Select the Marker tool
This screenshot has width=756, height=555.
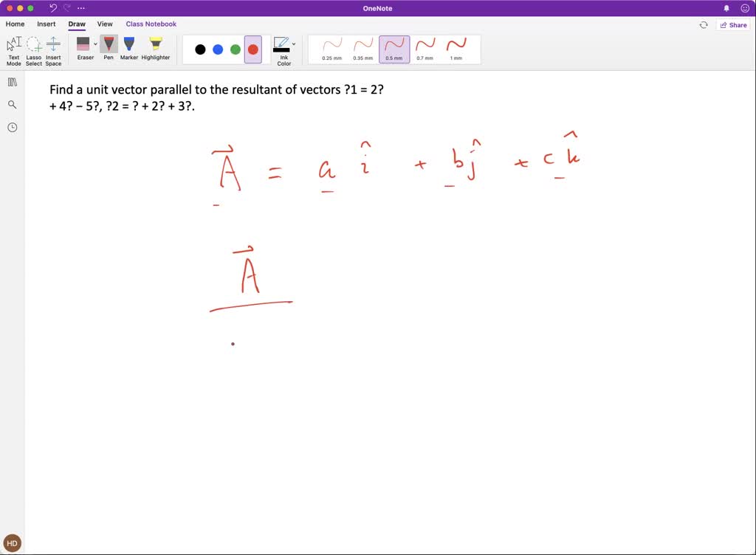pos(128,48)
